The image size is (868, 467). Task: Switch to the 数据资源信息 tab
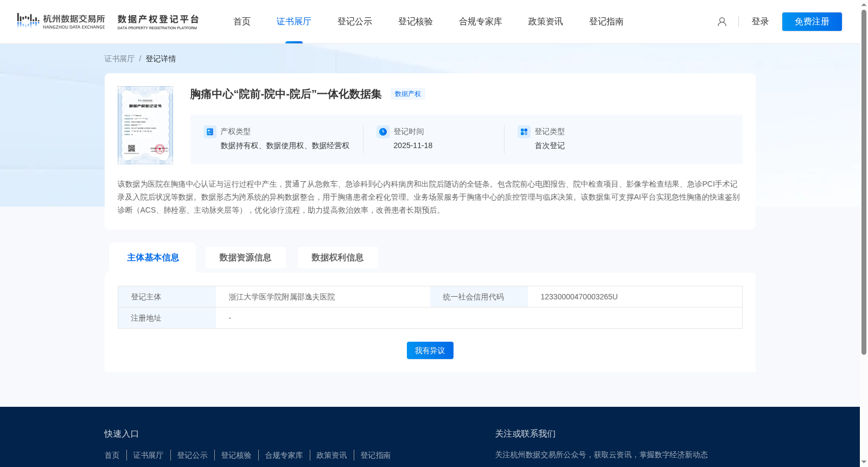(x=245, y=258)
